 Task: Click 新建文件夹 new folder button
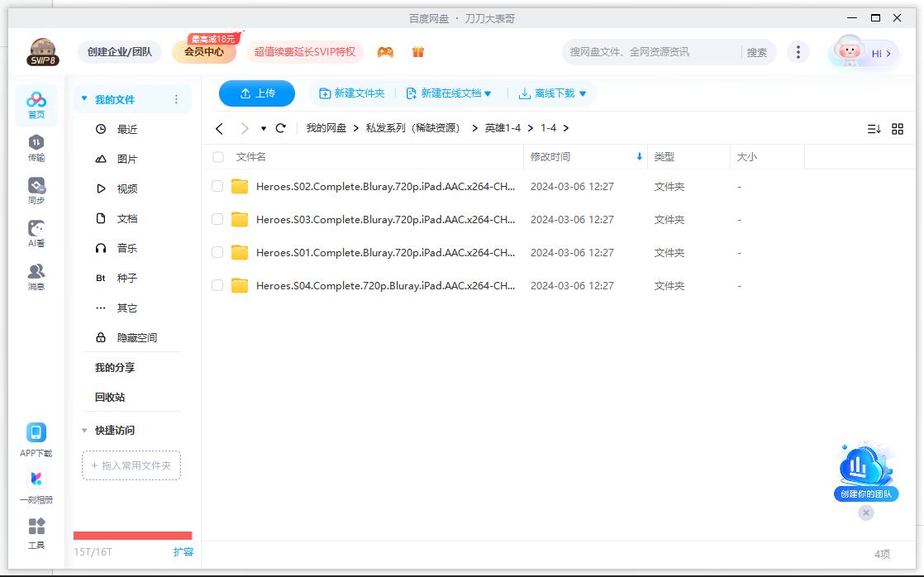(351, 93)
